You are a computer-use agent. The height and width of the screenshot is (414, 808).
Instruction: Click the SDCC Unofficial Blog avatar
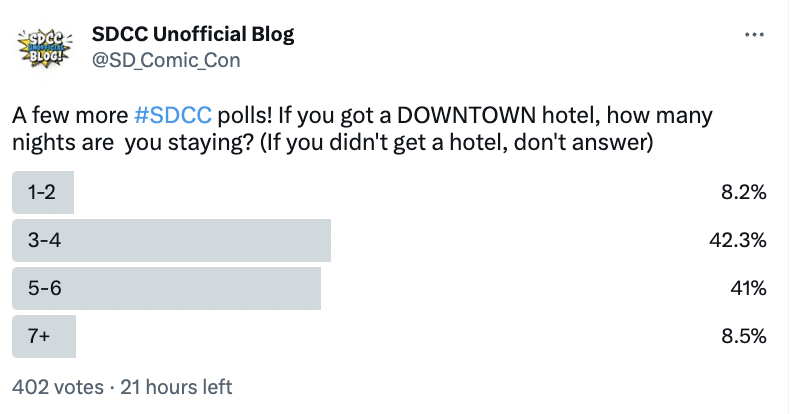coord(44,48)
